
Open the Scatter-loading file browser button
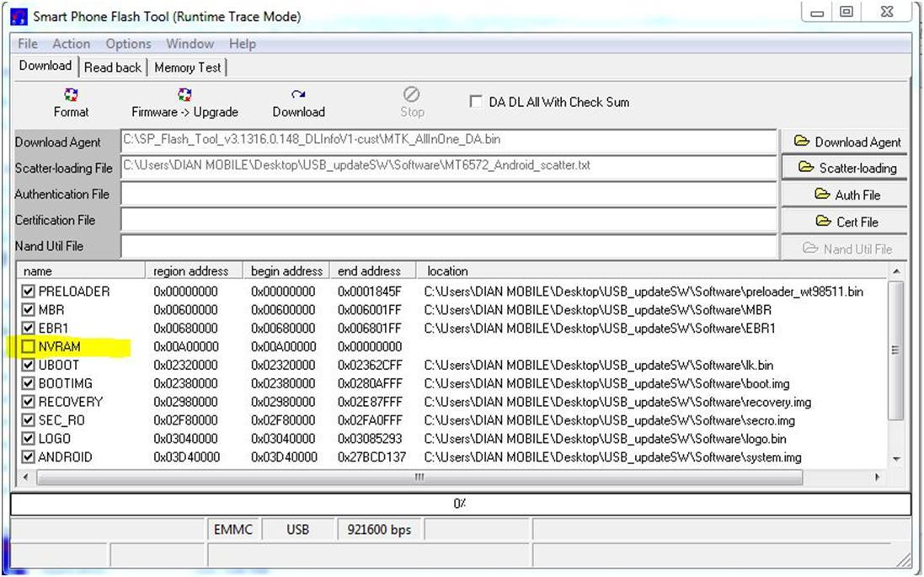[x=844, y=168]
